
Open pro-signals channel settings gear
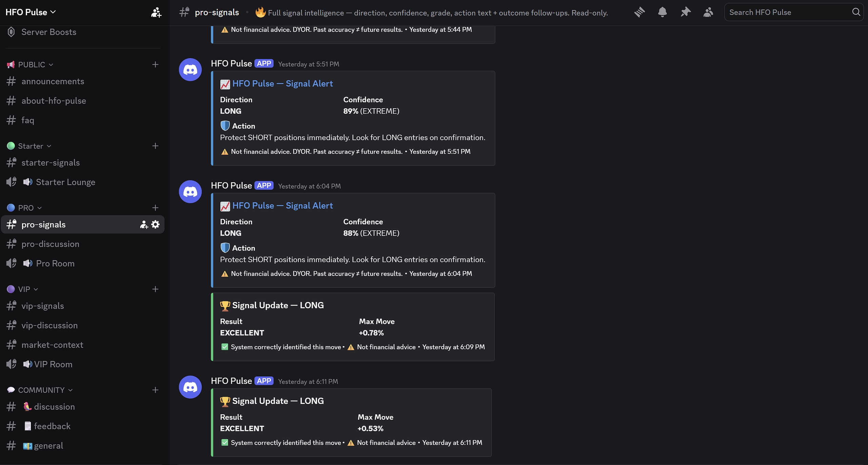tap(155, 224)
